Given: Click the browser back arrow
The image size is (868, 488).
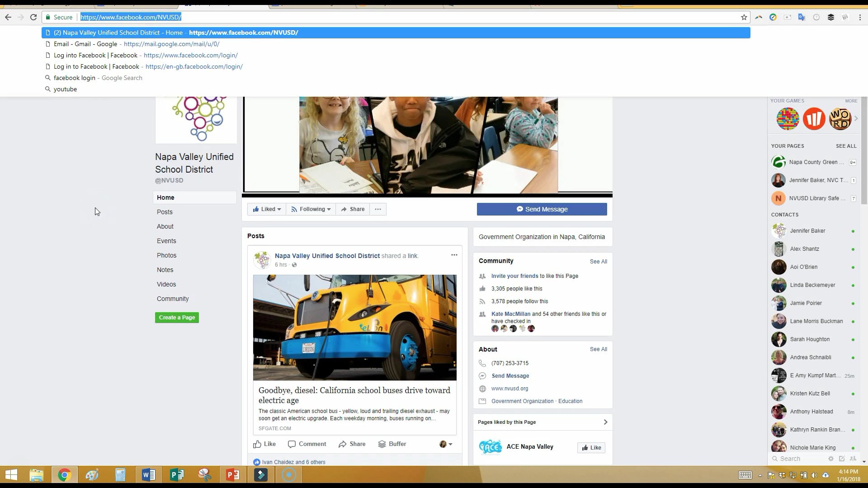Looking at the screenshot, I should coord(8,17).
